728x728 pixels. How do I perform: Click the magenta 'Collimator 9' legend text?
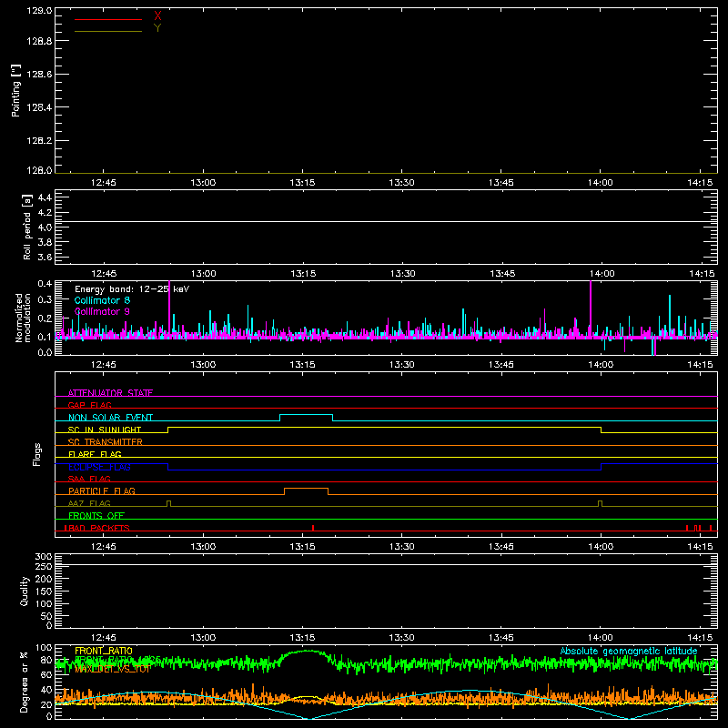coord(102,311)
